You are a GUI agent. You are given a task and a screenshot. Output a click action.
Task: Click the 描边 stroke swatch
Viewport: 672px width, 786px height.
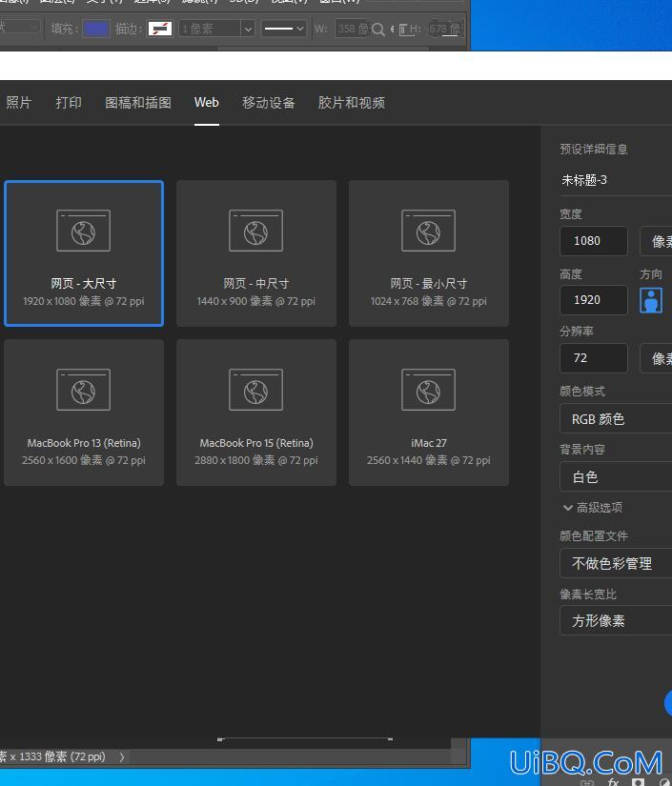[160, 29]
